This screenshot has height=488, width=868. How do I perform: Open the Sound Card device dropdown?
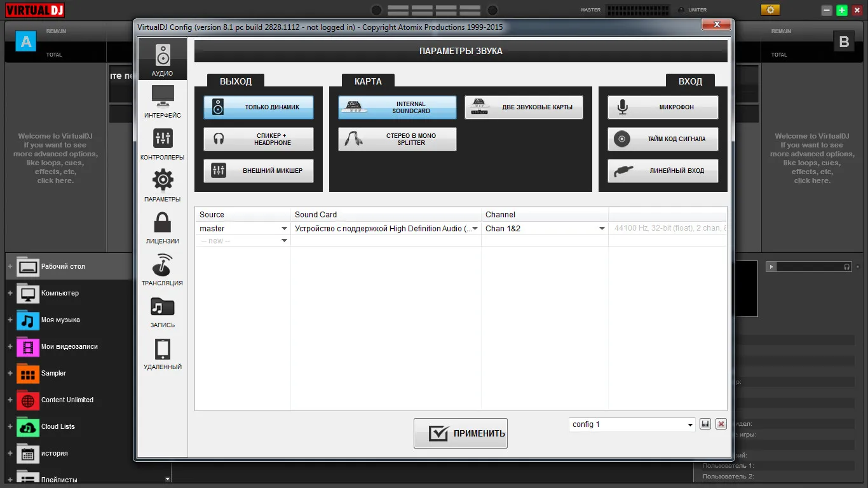475,229
